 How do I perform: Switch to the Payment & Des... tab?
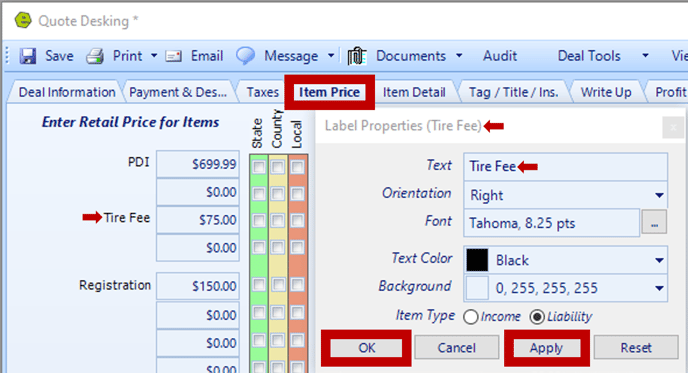[x=178, y=92]
